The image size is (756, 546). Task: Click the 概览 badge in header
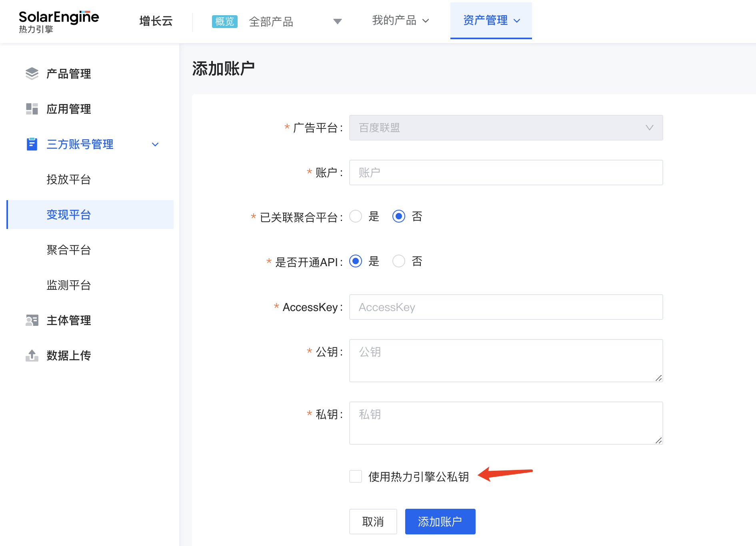tap(224, 21)
